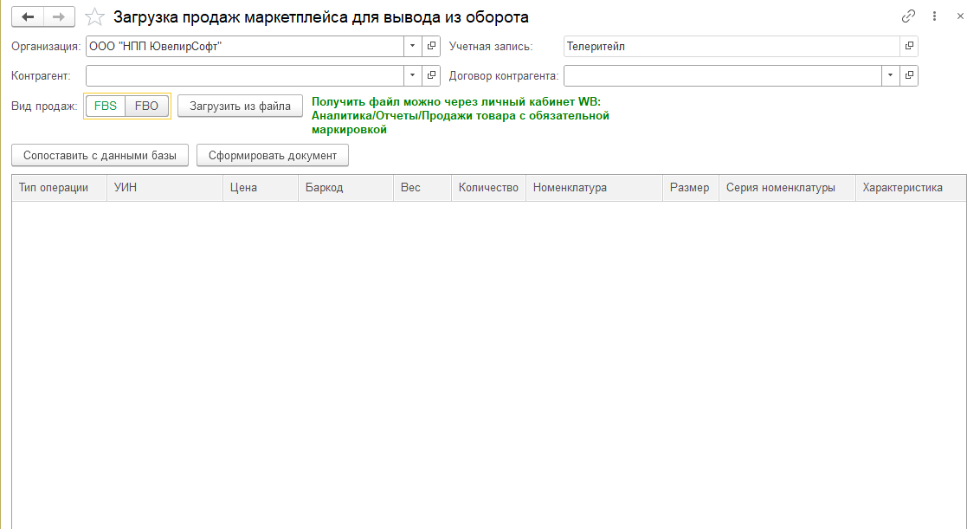980x529 pixels.
Task: Sort by Серия номенклатуры column header
Action: [787, 188]
